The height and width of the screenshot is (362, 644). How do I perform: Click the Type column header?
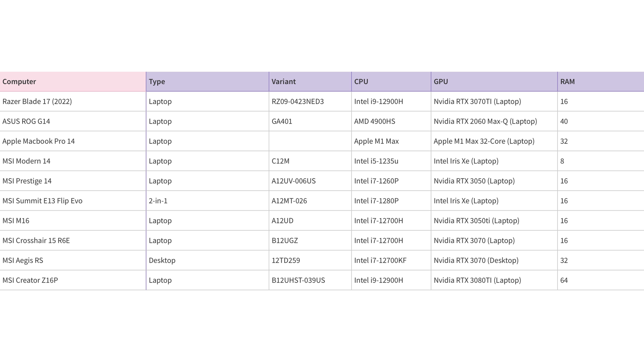tap(207, 81)
